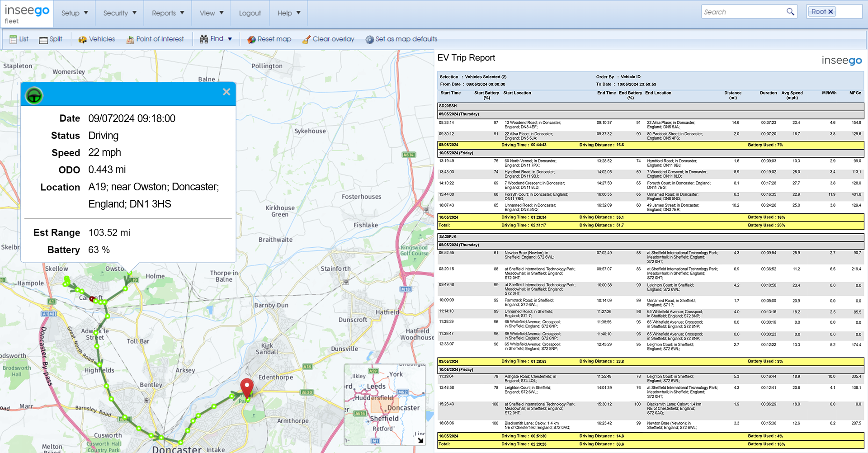Click the Logout link

(x=250, y=13)
